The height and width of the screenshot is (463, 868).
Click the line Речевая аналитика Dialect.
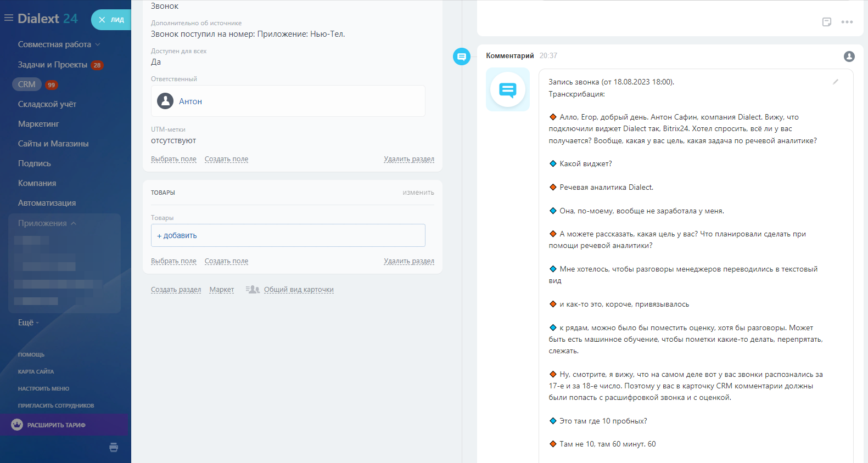click(606, 188)
